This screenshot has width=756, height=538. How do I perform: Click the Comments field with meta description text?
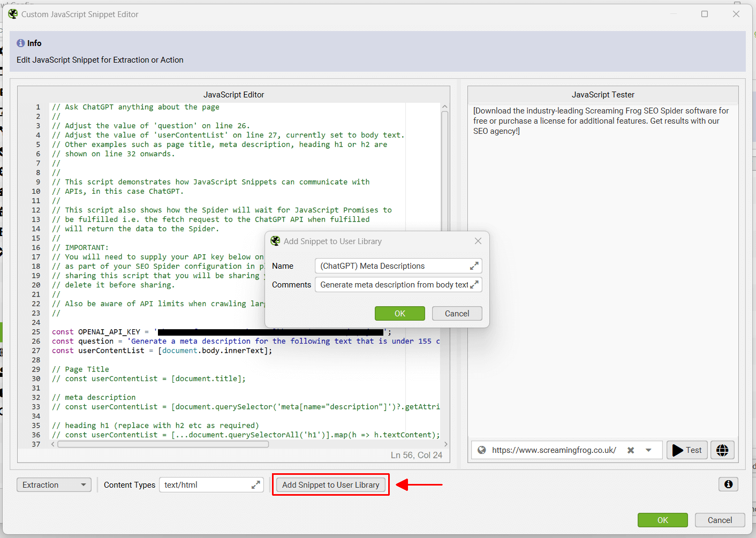point(398,285)
